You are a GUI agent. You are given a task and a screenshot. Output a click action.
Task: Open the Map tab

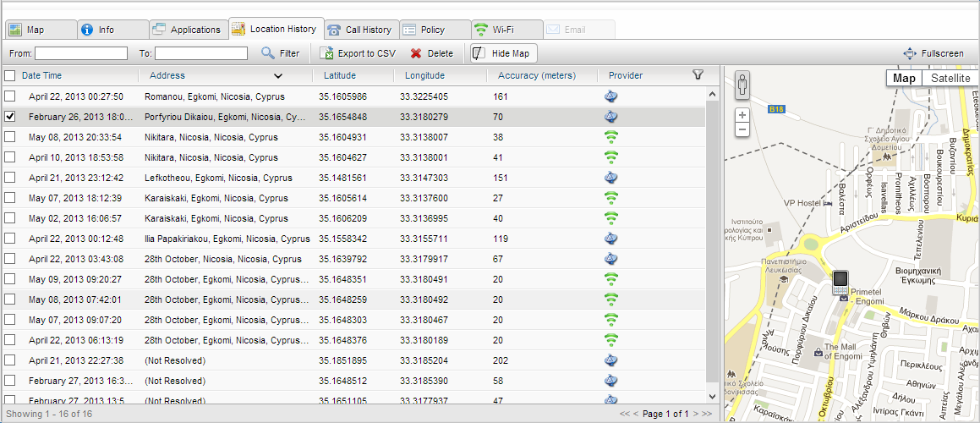tap(41, 30)
